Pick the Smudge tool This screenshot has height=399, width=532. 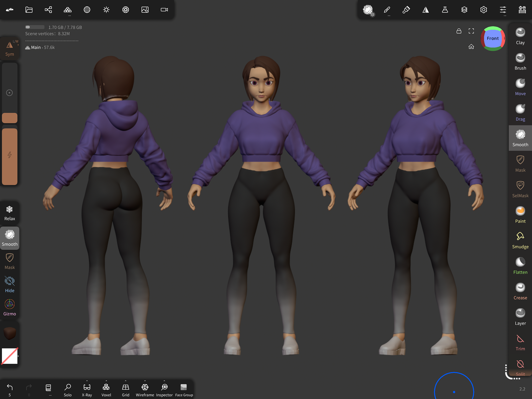[x=520, y=240]
